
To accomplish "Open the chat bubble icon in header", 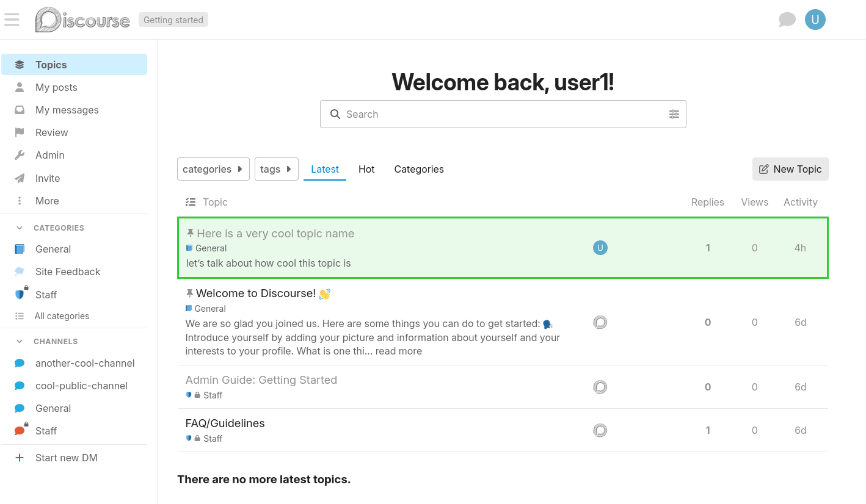I will 787,20.
